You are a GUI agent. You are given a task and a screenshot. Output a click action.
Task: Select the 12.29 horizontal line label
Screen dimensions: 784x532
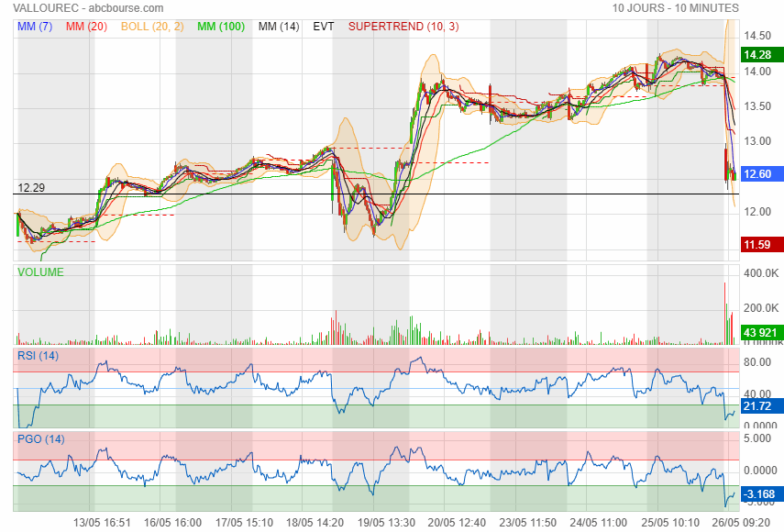pyautogui.click(x=31, y=188)
